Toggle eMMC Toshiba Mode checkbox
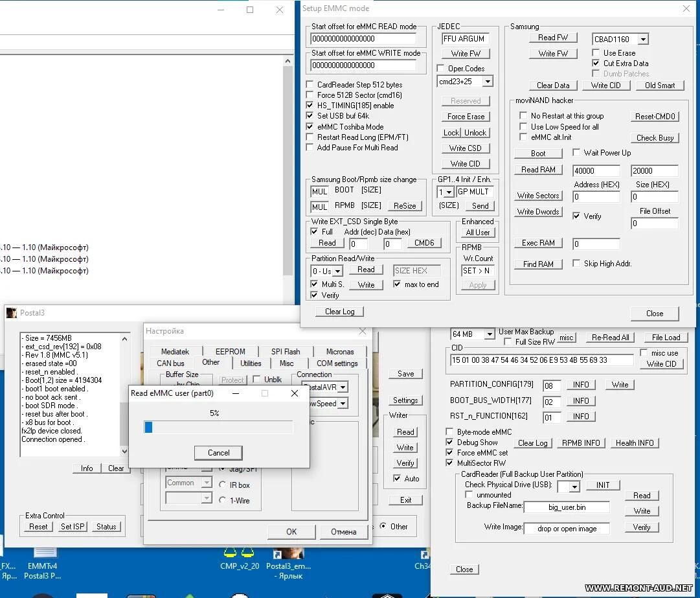The height and width of the screenshot is (598, 700). [x=310, y=127]
